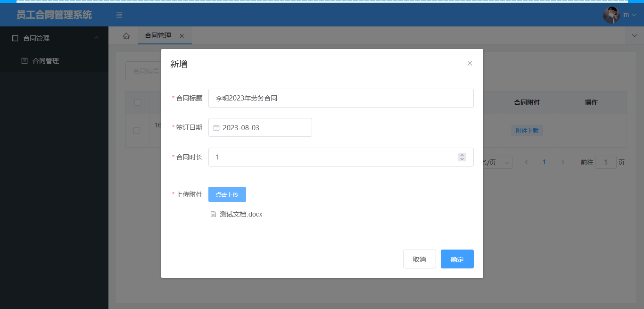The width and height of the screenshot is (644, 309).
Task: Open uploaded file 测试文档.docx
Action: point(241,214)
